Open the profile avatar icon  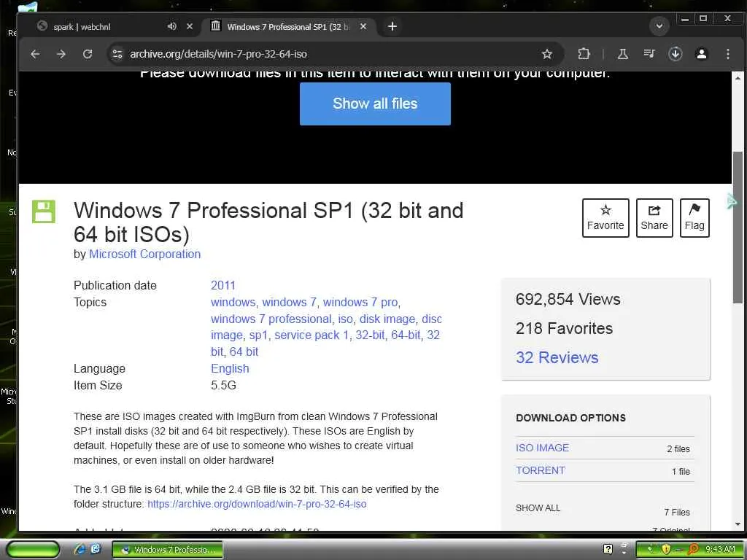701,54
